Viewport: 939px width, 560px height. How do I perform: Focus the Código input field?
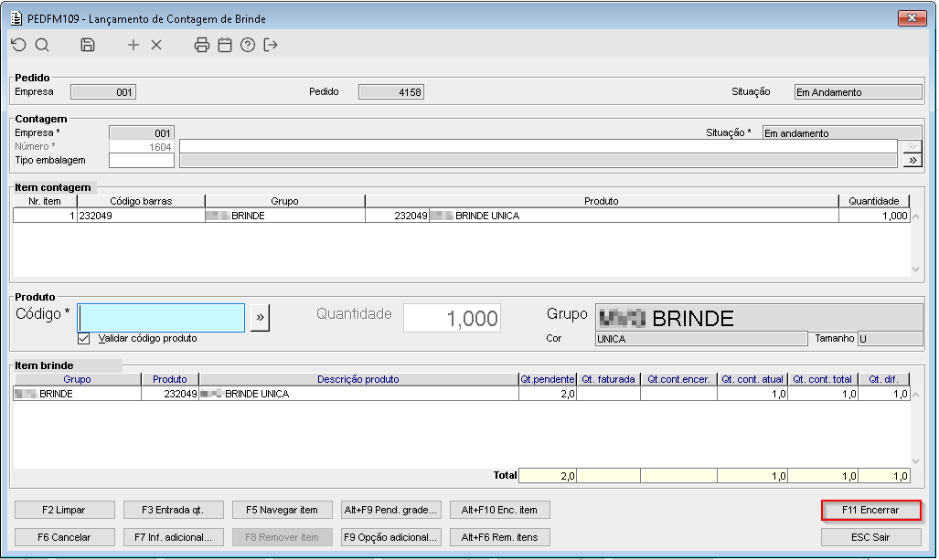pyautogui.click(x=161, y=318)
